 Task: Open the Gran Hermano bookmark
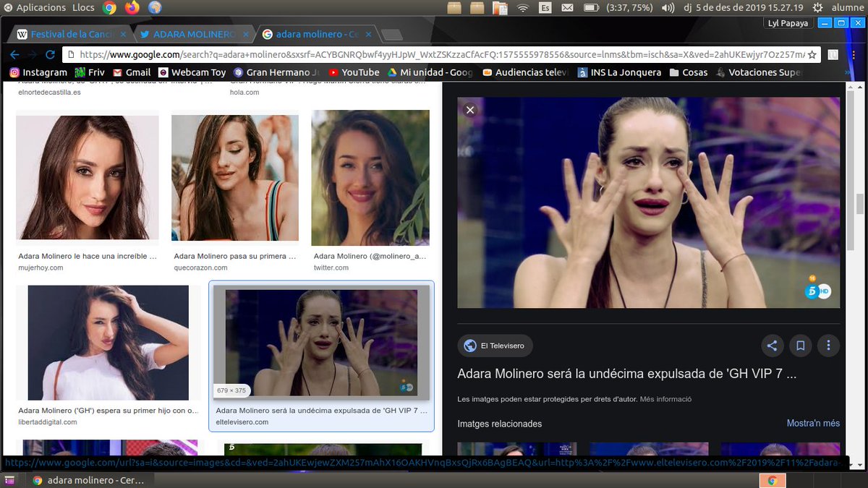click(x=276, y=72)
